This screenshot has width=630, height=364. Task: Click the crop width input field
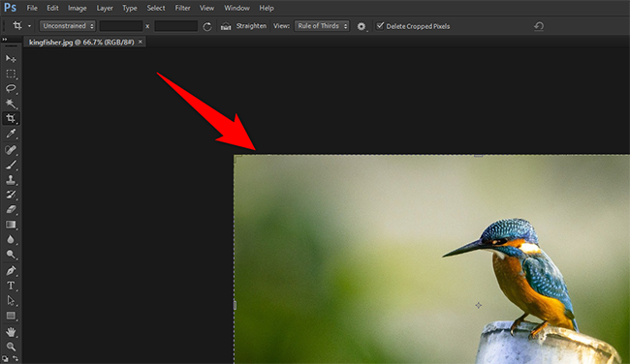[121, 26]
